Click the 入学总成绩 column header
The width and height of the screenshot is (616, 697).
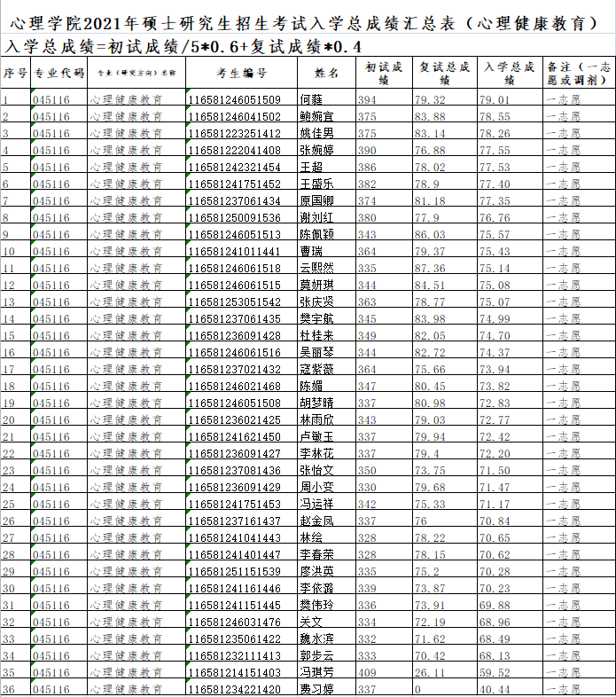509,74
